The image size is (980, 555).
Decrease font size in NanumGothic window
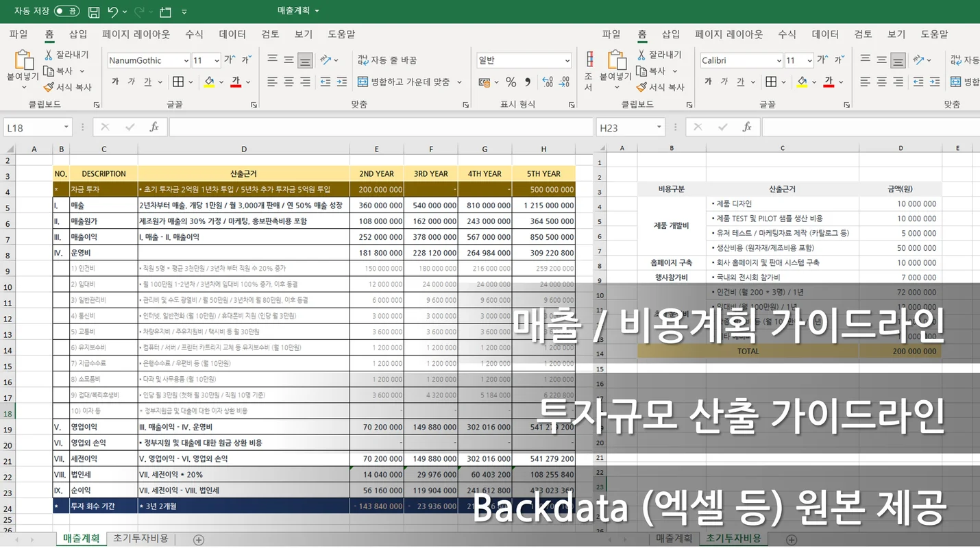coord(245,60)
